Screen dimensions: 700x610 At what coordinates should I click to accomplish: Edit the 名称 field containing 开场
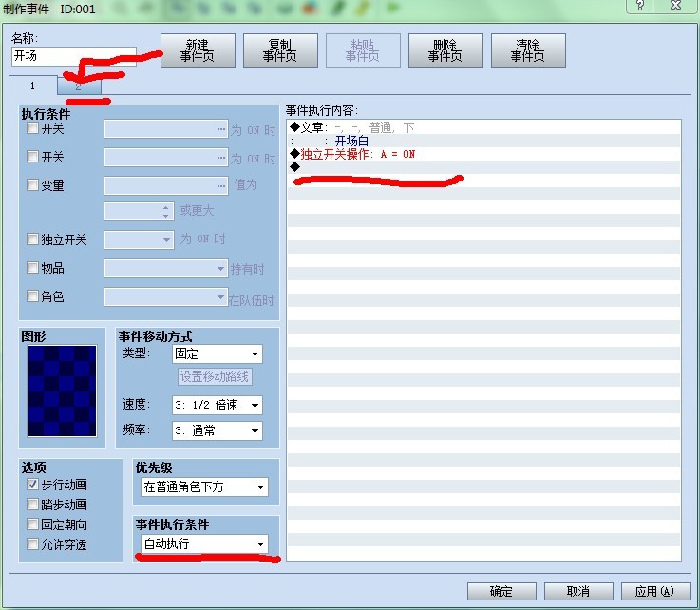tap(74, 56)
